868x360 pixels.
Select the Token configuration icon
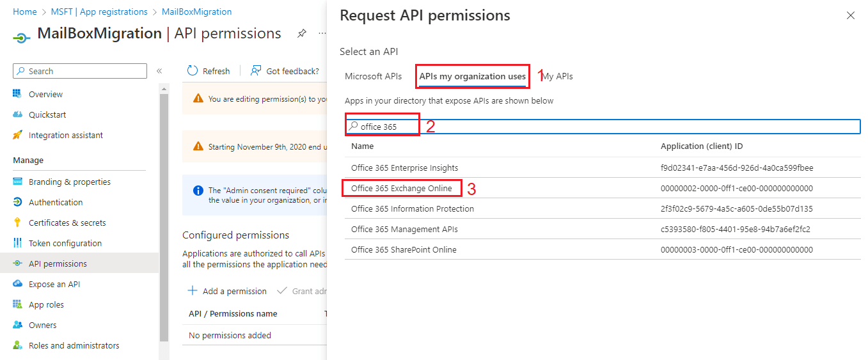point(17,243)
